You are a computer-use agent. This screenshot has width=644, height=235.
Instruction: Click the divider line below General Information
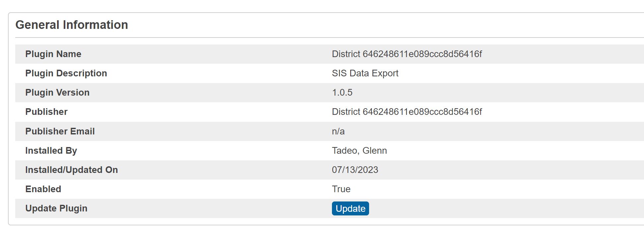pyautogui.click(x=330, y=38)
